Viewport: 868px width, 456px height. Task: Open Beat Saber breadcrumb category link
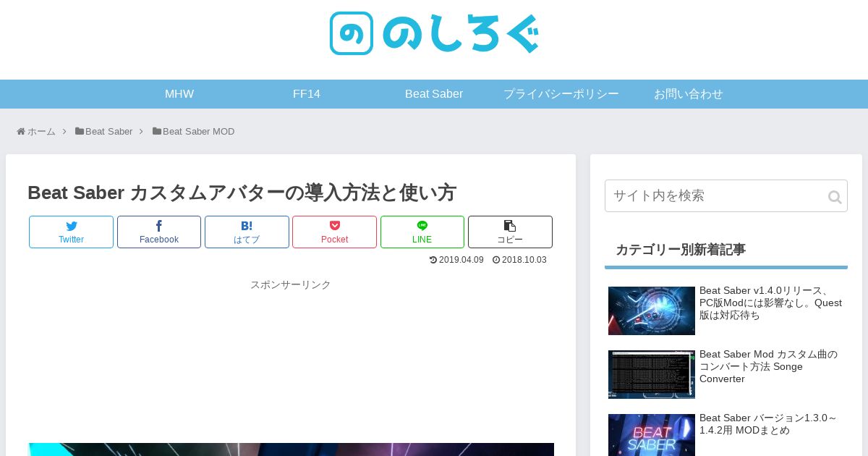[109, 132]
